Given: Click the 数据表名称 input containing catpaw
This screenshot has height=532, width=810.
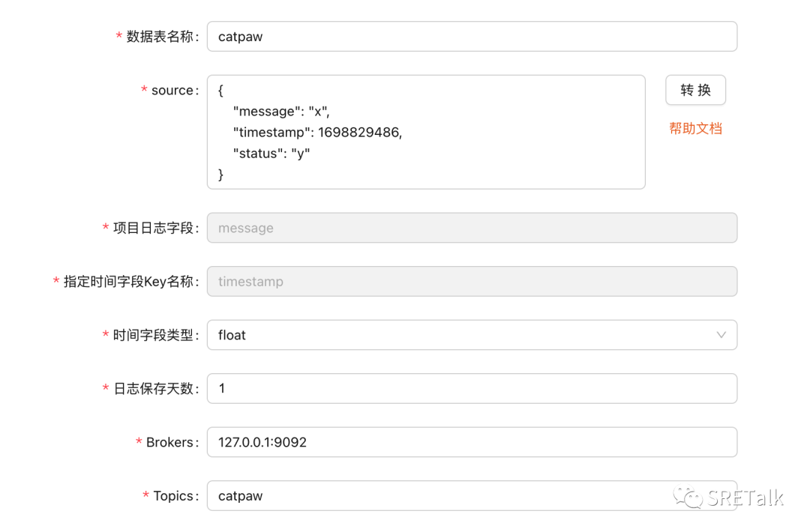Looking at the screenshot, I should click(472, 37).
